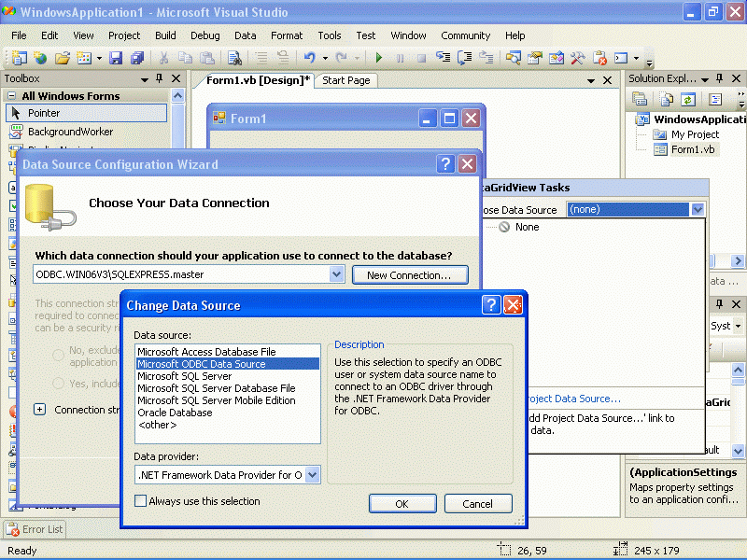Collapse the All Windows Forms group
Image resolution: width=747 pixels, height=560 pixels.
[x=12, y=96]
